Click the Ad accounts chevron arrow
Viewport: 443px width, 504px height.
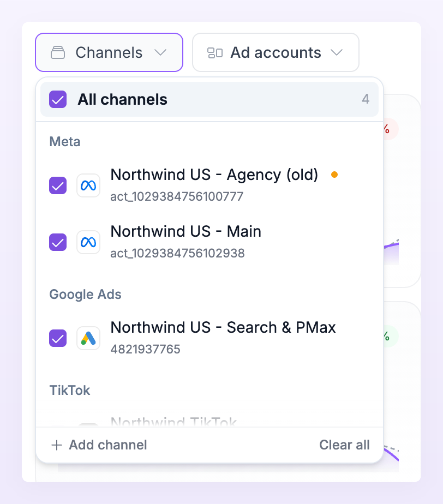(337, 52)
